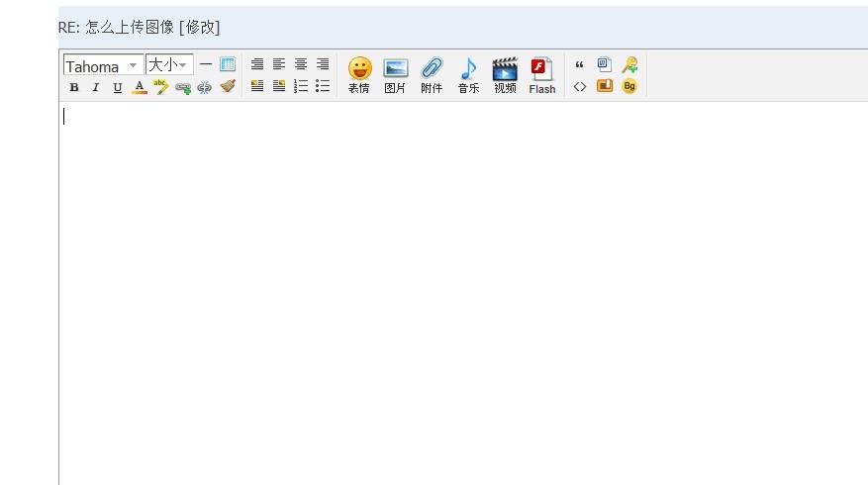Remove link using the unlink icon
Screen dimensions: 868x485
(x=205, y=87)
